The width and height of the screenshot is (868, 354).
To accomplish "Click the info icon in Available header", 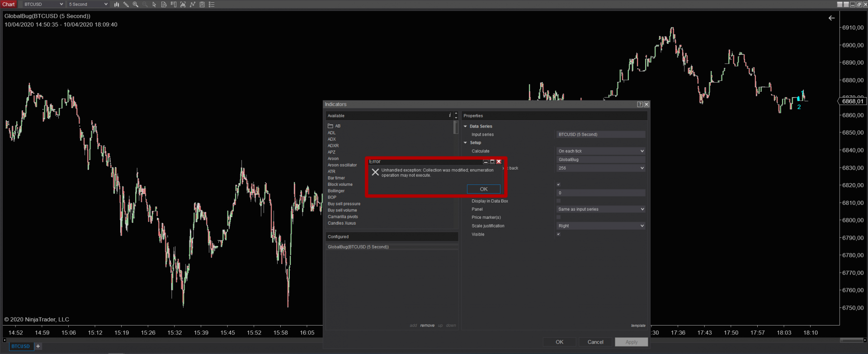I will pyautogui.click(x=450, y=115).
